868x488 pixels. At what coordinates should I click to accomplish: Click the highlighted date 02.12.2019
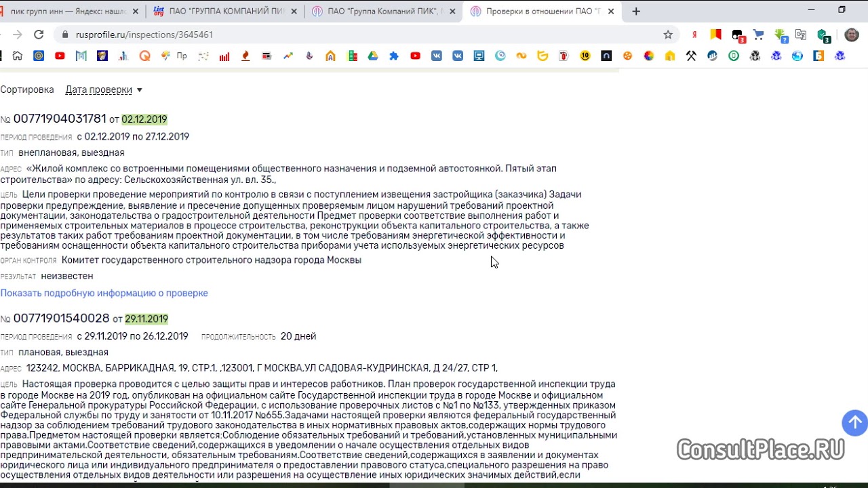tap(144, 119)
